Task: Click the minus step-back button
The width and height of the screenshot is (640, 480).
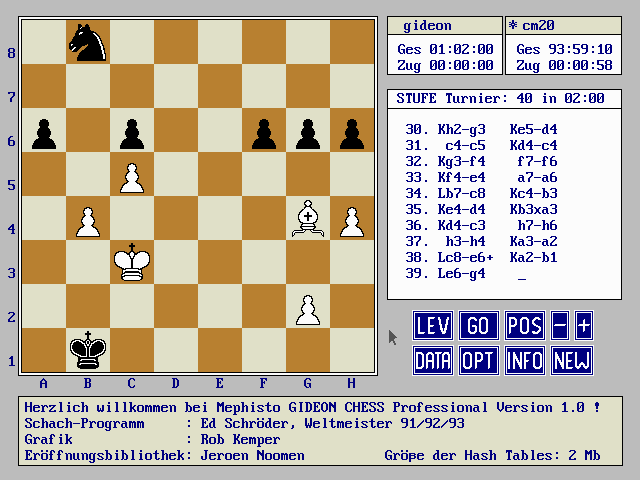Action: tap(560, 325)
